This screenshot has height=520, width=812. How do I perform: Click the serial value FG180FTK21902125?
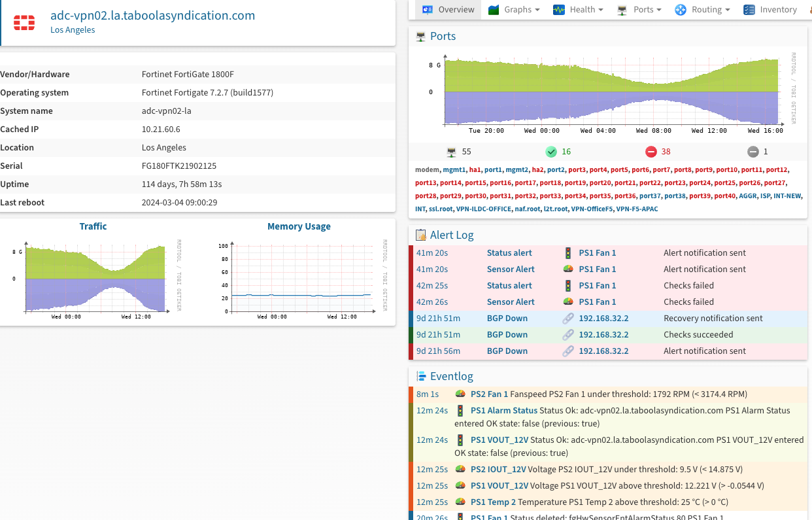(179, 166)
